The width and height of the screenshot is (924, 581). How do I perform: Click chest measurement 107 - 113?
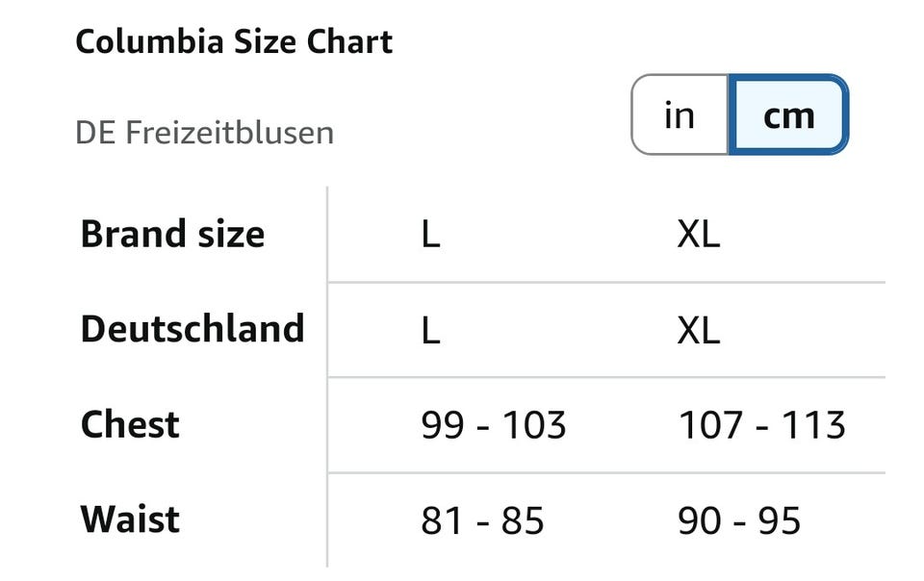click(761, 425)
